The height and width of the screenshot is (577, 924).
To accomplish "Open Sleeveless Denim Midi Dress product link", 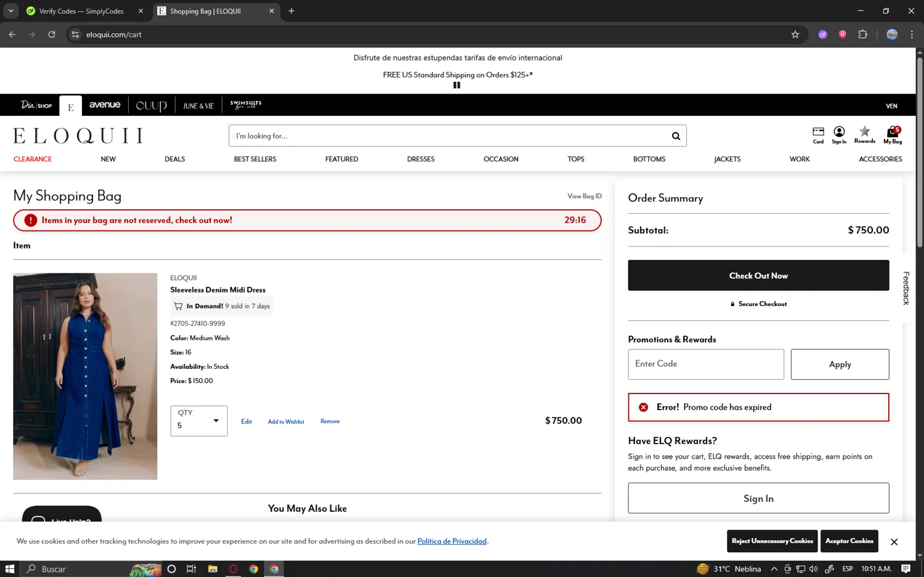I will tap(217, 289).
